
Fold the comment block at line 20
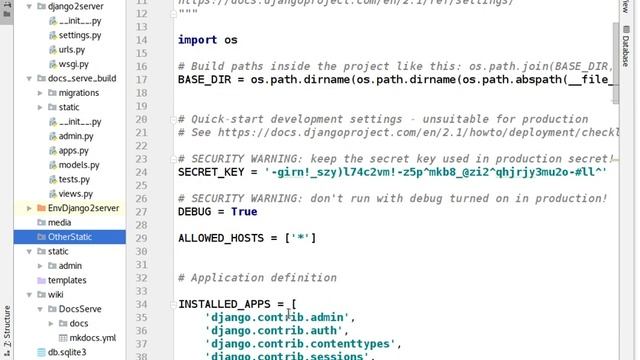tap(173, 120)
